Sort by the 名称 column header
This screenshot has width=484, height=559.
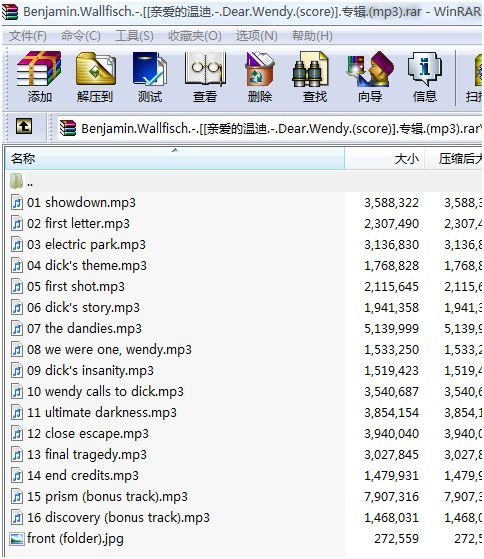(x=175, y=159)
